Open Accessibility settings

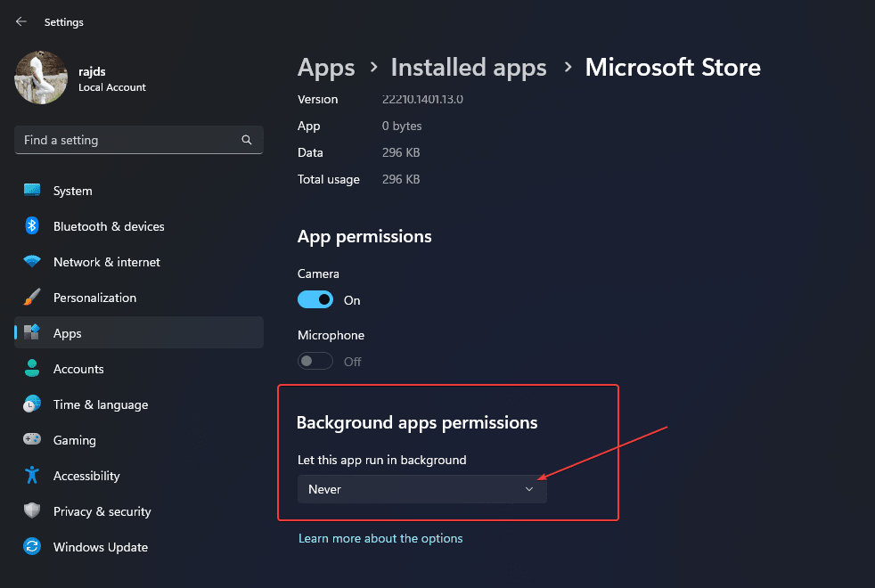coord(86,476)
